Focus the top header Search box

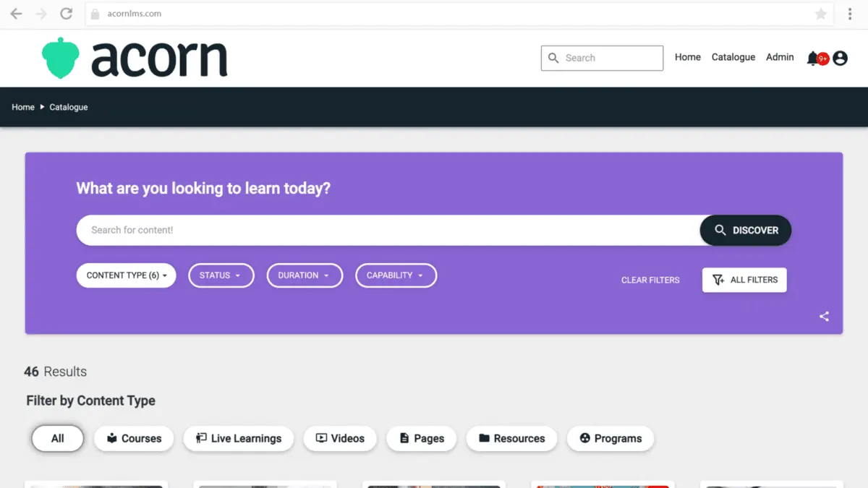click(602, 58)
